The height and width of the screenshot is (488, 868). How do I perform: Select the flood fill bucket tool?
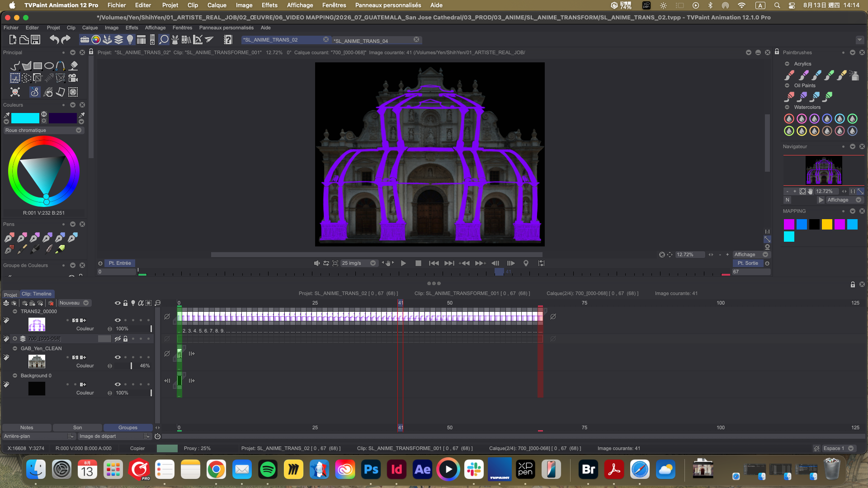pos(74,66)
